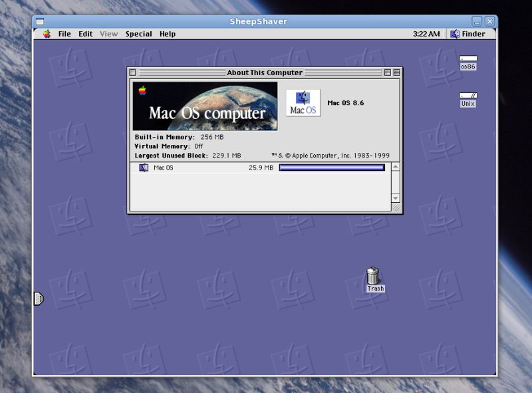Open the File menu
Screen dimensions: 532x393
pos(65,34)
